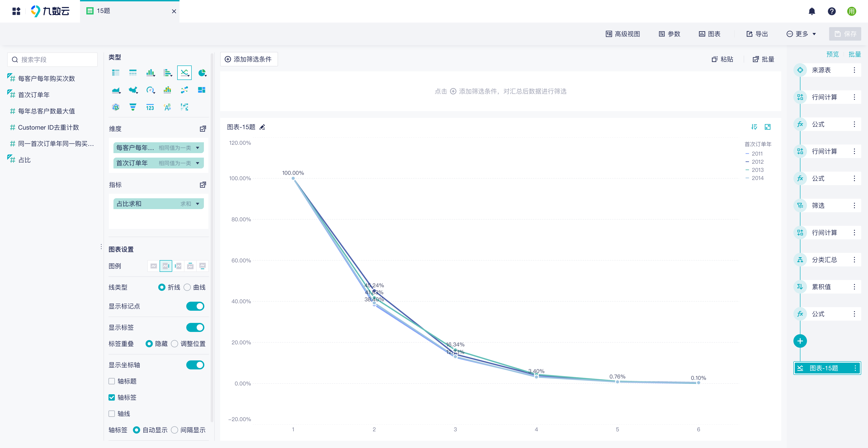The image size is (868, 448).
Task: Turn off the show labels toggle
Action: click(x=195, y=327)
